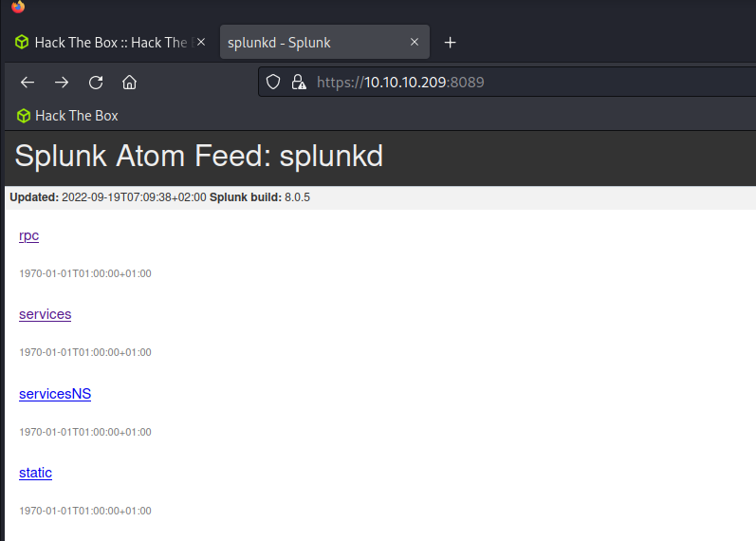Switch to the Hack The Box tab

(x=111, y=42)
